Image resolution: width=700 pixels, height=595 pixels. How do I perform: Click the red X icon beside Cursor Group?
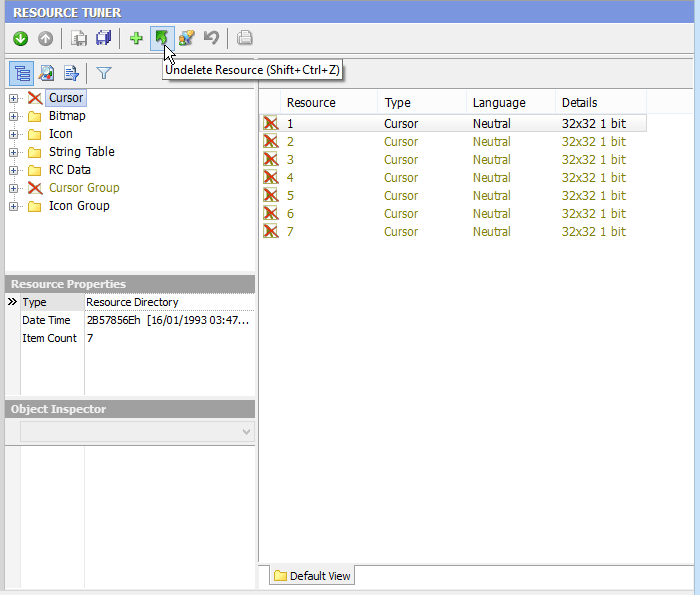tap(35, 188)
